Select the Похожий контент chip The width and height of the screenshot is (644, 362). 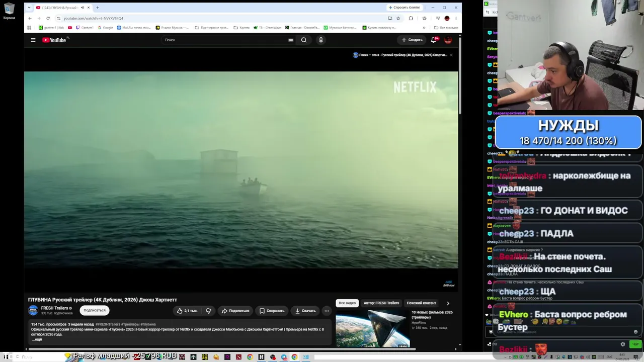point(421,303)
